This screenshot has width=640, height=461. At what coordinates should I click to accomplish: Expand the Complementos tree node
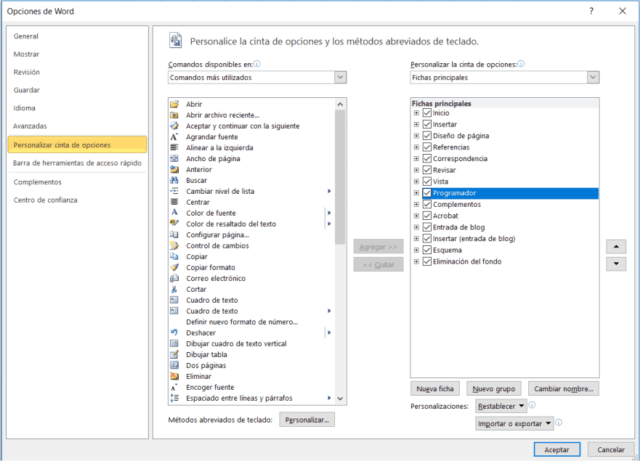point(416,204)
